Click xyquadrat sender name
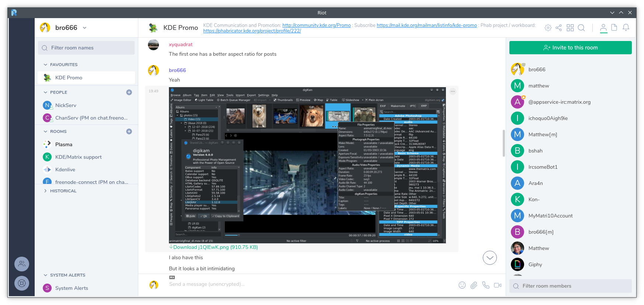Image resolution: width=644 pixels, height=305 pixels. coord(181,45)
